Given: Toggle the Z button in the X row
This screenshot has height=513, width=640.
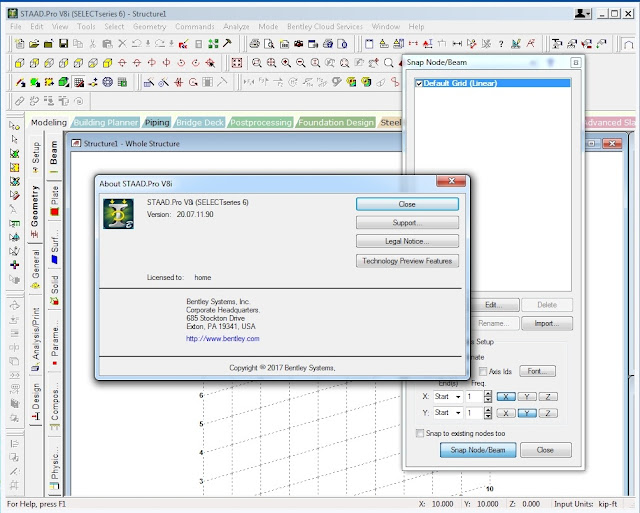Looking at the screenshot, I should (548, 397).
